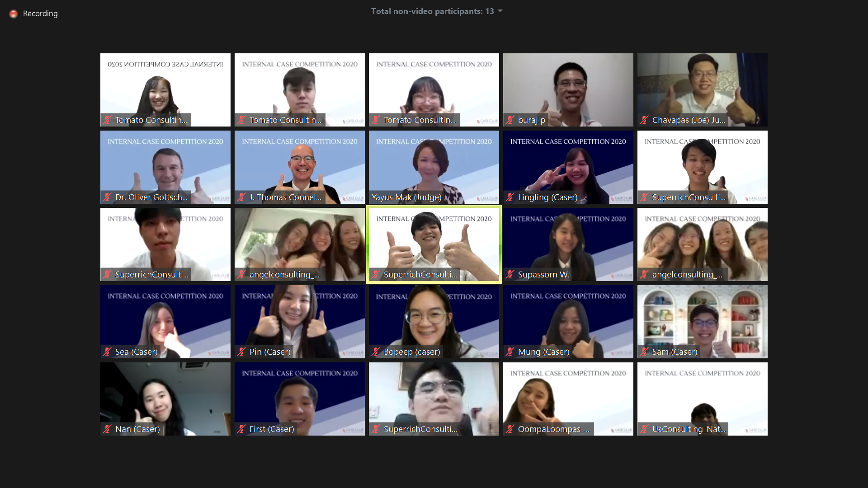Click Pin (Caser) name label
This screenshot has height=488, width=868.
pos(270,352)
